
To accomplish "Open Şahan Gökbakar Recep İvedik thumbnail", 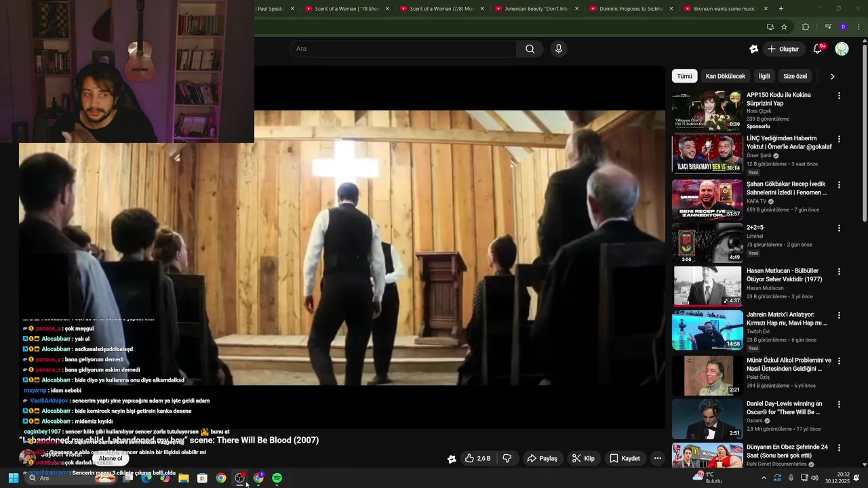I will tap(707, 199).
